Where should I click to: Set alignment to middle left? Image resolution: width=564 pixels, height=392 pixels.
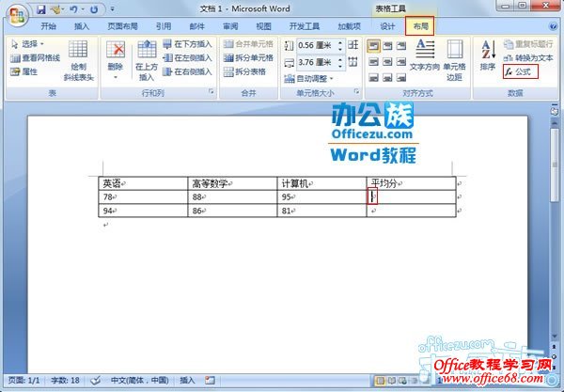point(374,62)
